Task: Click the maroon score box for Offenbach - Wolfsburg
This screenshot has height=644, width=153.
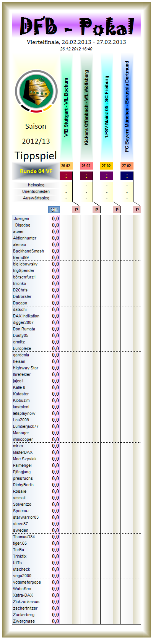Action: (x=86, y=176)
